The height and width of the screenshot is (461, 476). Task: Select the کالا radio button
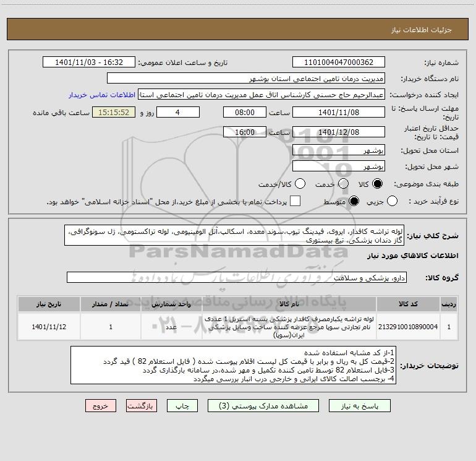pyautogui.click(x=377, y=184)
